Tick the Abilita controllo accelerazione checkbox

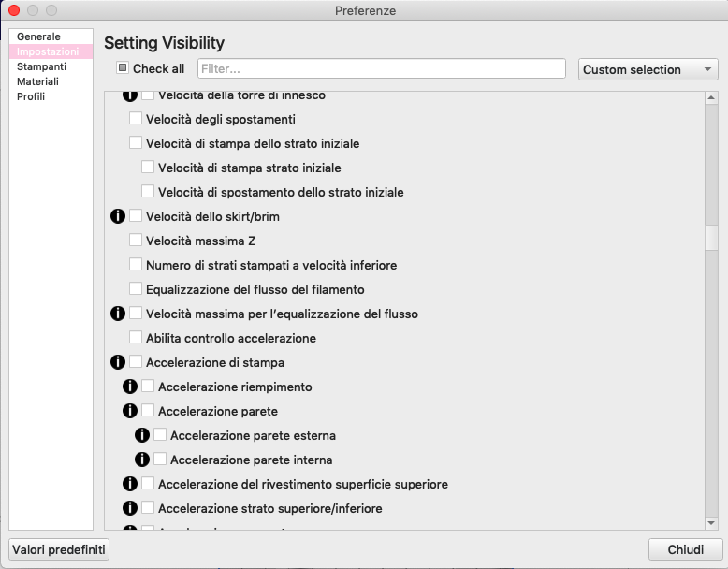(136, 338)
